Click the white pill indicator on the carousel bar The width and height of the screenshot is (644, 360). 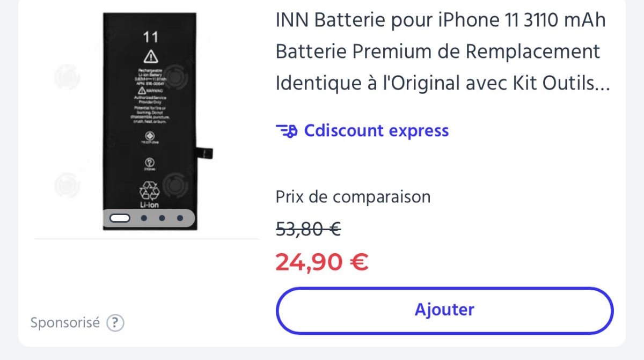(x=120, y=218)
